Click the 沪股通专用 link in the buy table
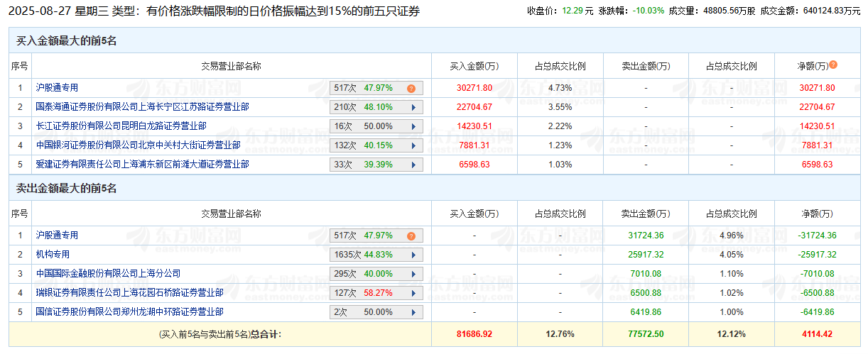This screenshot has width=868, height=354. click(57, 88)
